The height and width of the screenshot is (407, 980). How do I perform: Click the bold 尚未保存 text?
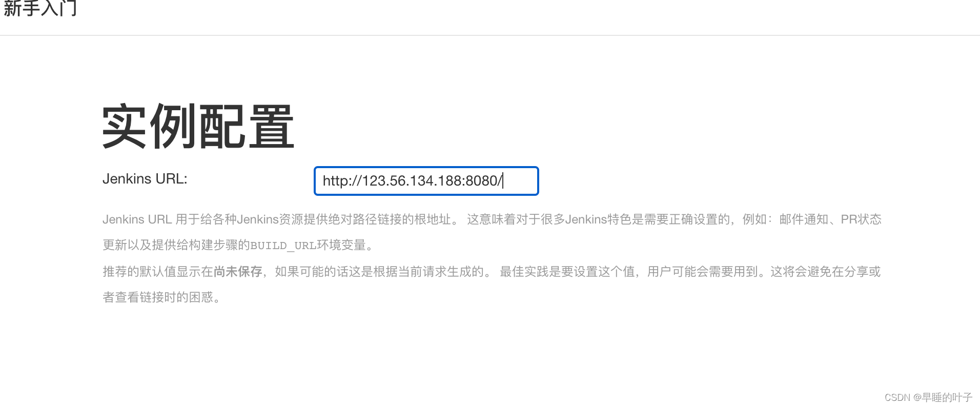(x=238, y=272)
